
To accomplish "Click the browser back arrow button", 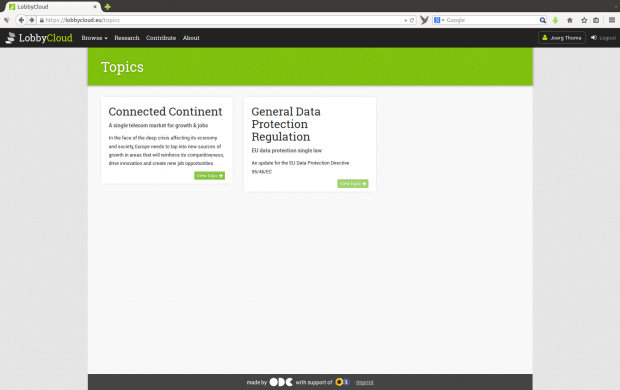I will pyautogui.click(x=21, y=20).
